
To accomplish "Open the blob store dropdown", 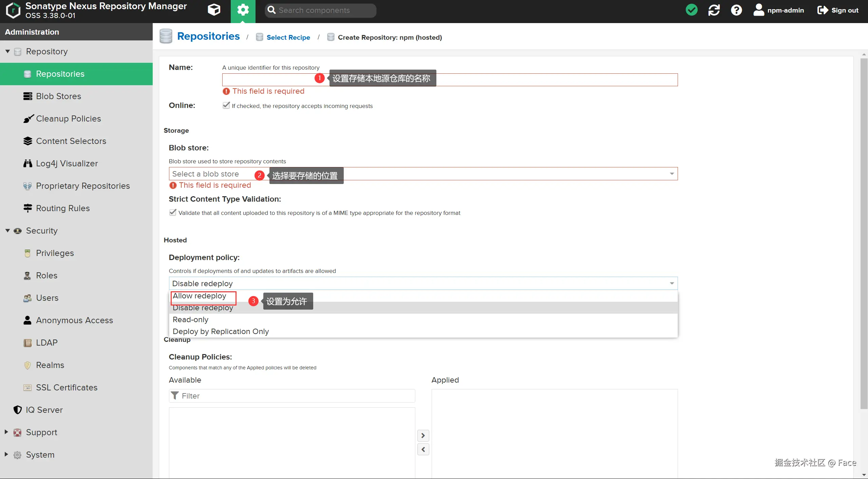I will click(x=671, y=174).
